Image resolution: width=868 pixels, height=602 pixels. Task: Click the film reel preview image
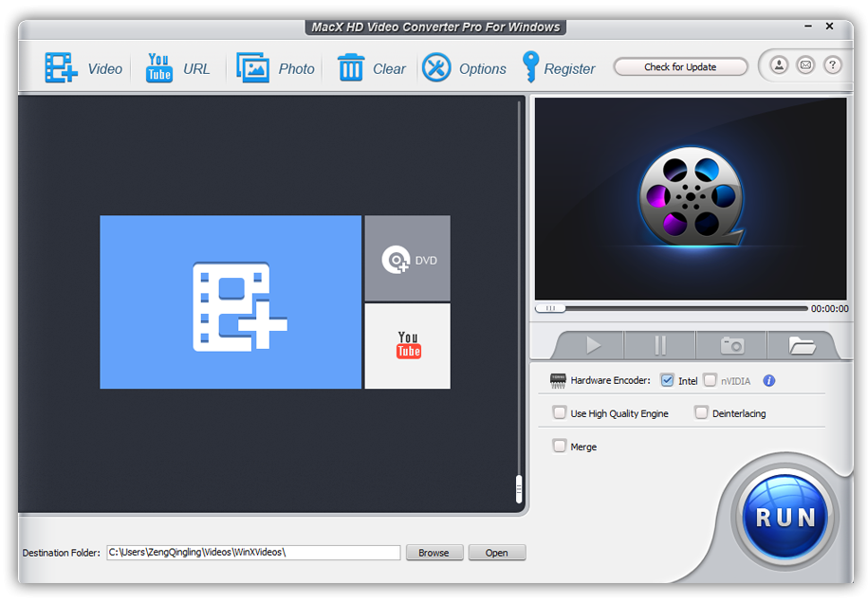pos(691,197)
